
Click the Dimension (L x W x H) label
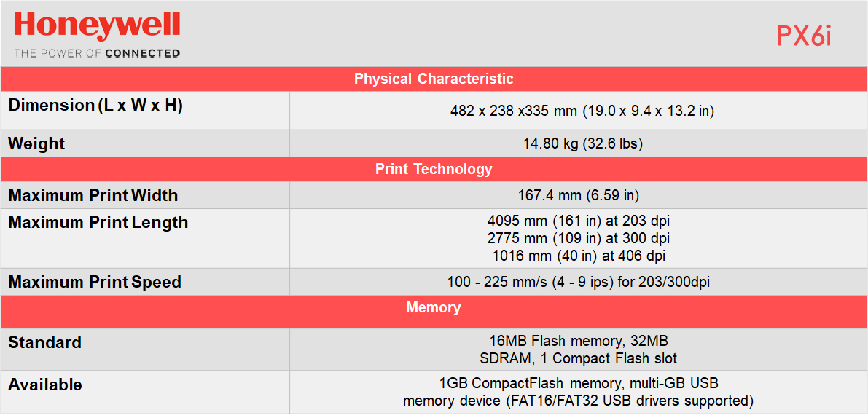tap(95, 106)
